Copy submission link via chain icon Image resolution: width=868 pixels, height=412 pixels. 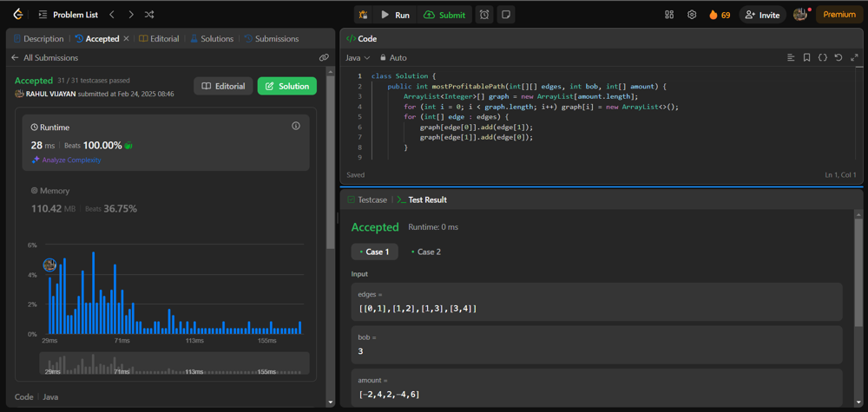click(324, 58)
